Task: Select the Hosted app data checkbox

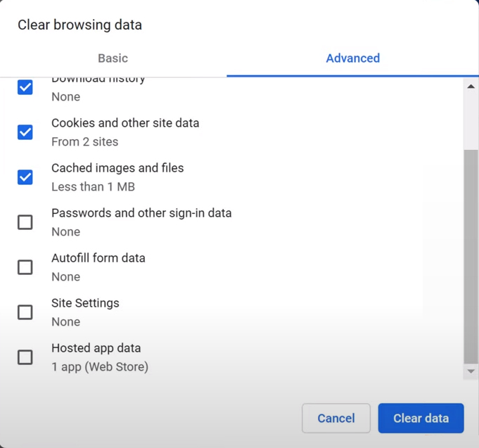Action: click(x=25, y=357)
